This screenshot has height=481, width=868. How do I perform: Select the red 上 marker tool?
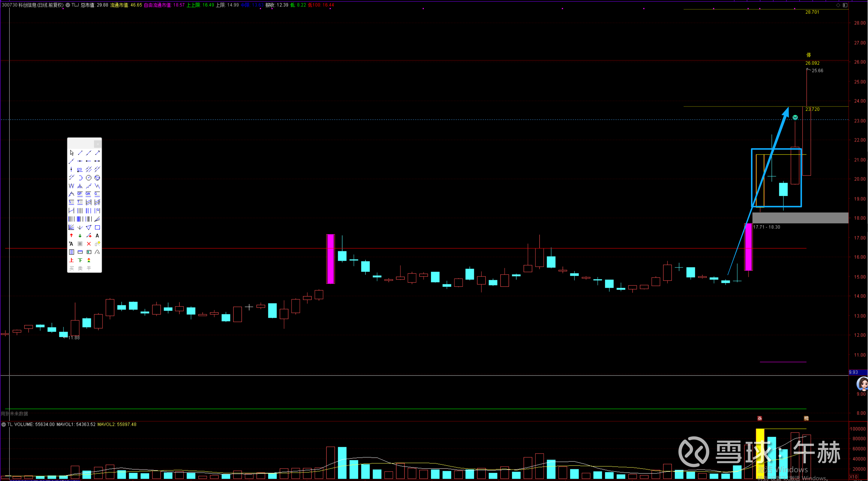[x=72, y=260]
